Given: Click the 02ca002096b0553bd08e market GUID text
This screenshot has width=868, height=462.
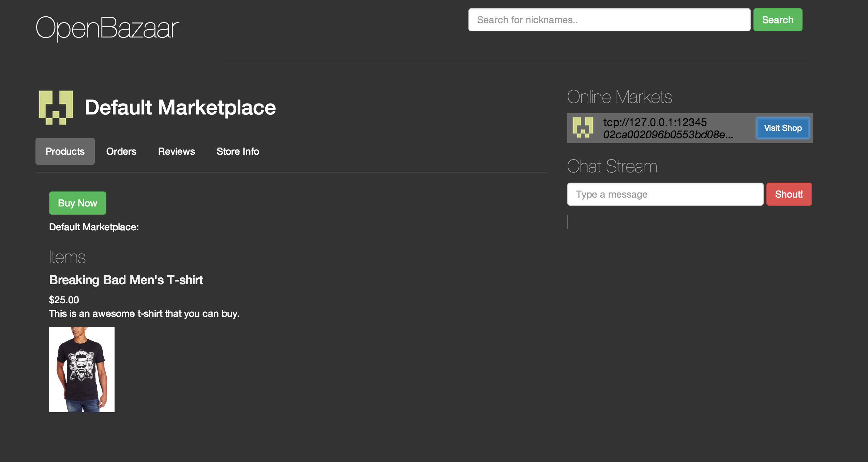Looking at the screenshot, I should [668, 135].
